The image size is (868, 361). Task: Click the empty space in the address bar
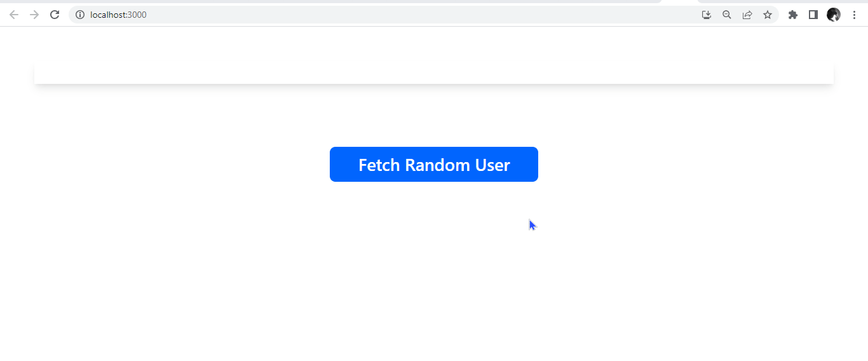point(419,15)
